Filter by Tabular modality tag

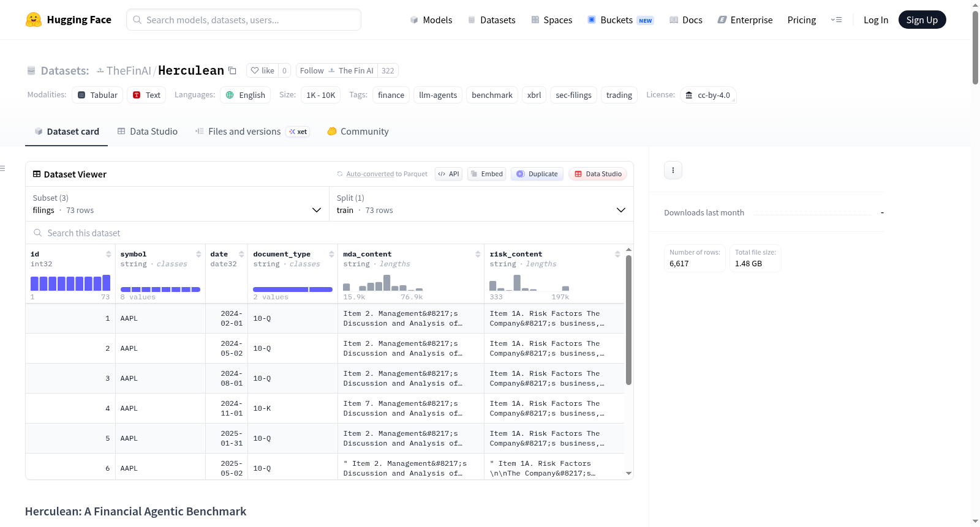coord(97,95)
